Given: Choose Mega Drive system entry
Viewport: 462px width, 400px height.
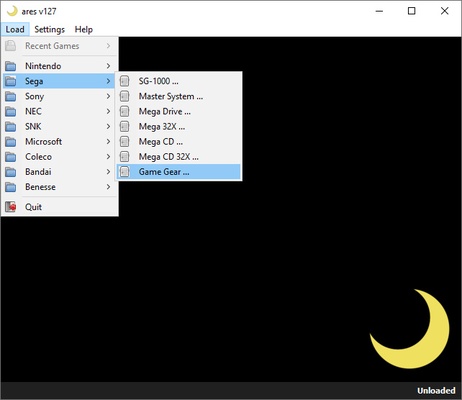Looking at the screenshot, I should [x=178, y=111].
